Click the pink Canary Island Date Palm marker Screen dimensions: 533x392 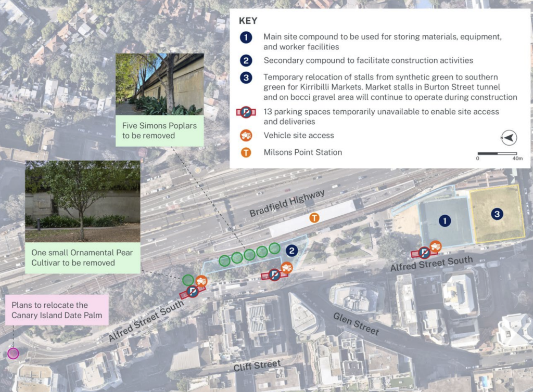point(13,354)
